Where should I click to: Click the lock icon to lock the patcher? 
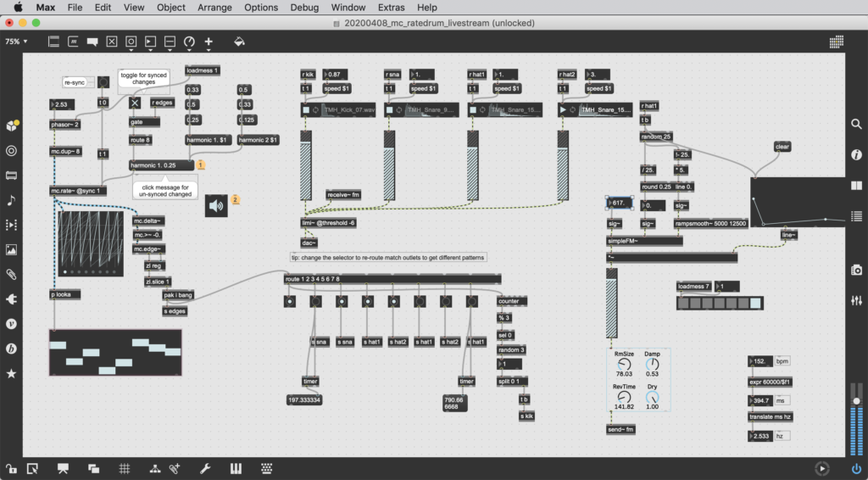11,468
